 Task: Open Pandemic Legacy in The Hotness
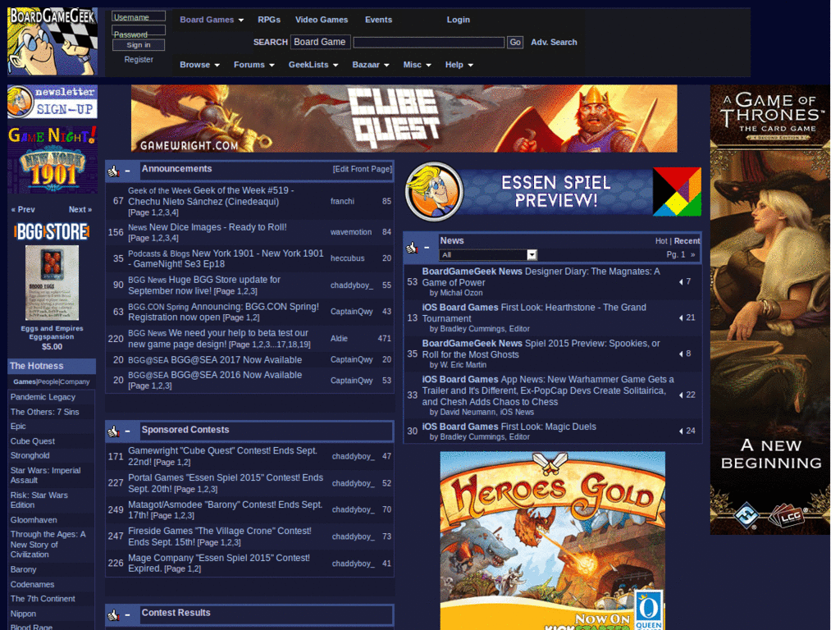[x=43, y=397]
